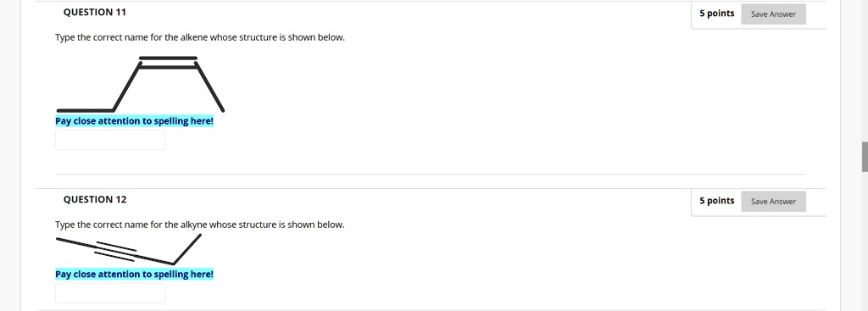Screen dimensions: 868x311
Task: Click the scrollbar track below the thumb
Action: [865, 242]
